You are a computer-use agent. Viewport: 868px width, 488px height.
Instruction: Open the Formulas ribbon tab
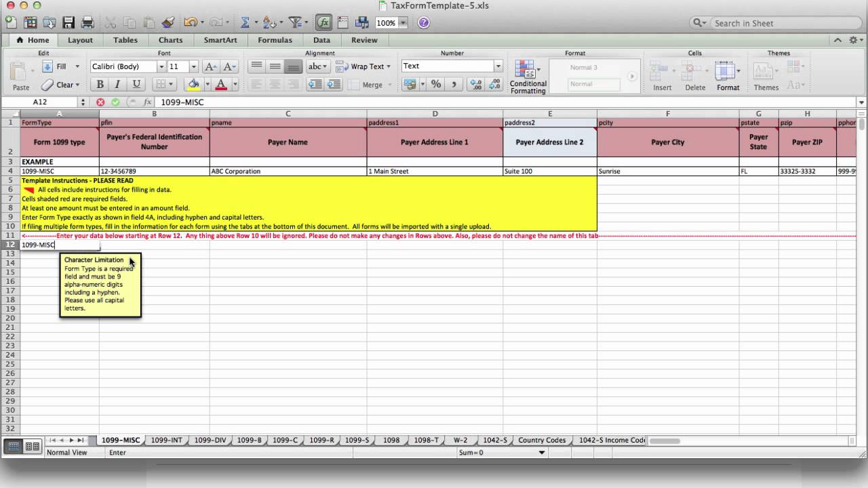tap(275, 40)
